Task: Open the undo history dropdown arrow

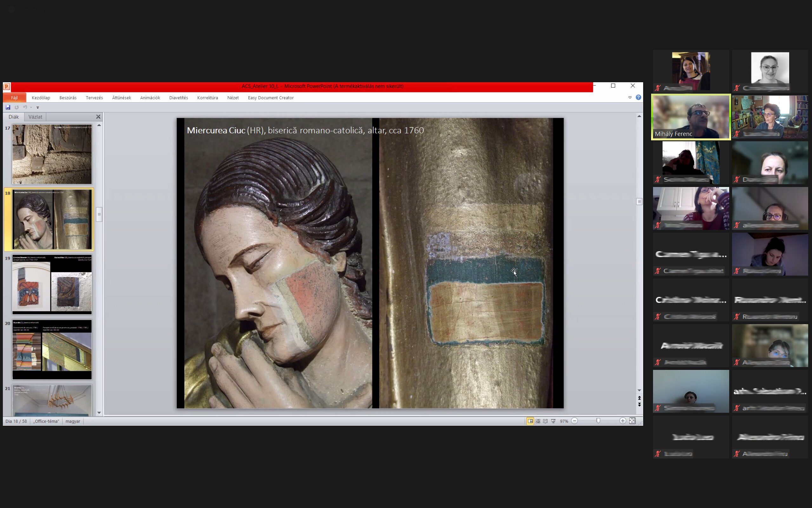Action: [x=31, y=108]
